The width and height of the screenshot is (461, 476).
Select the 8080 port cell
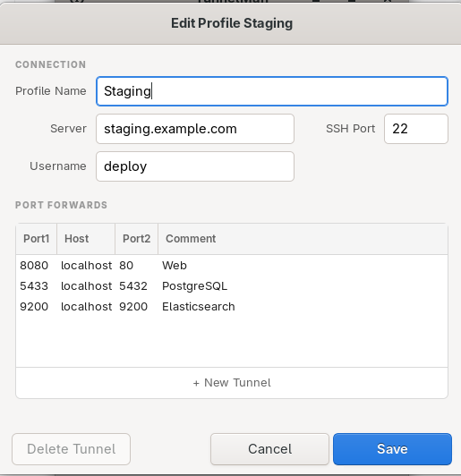[34, 266]
